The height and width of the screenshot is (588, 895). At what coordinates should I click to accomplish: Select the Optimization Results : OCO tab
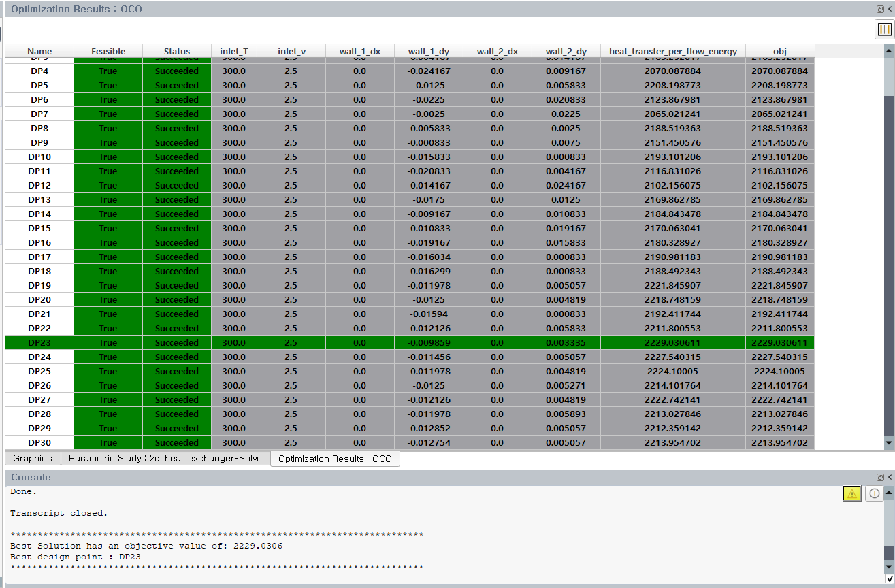[x=335, y=459]
